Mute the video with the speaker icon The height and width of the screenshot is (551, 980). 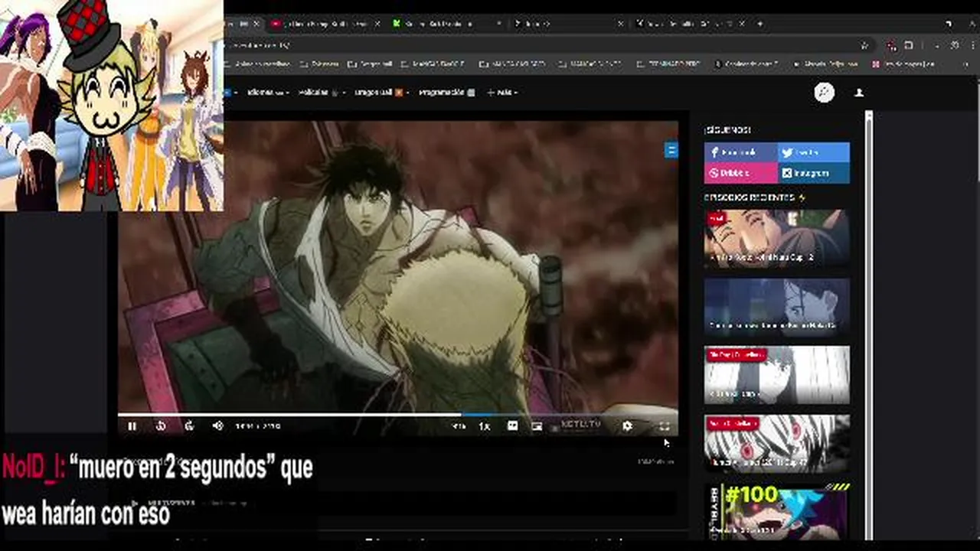(x=217, y=426)
